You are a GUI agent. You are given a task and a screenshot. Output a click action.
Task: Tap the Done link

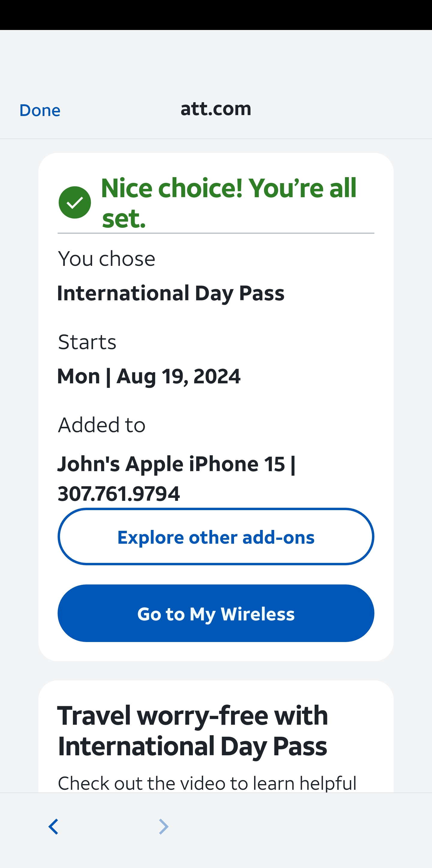tap(40, 110)
